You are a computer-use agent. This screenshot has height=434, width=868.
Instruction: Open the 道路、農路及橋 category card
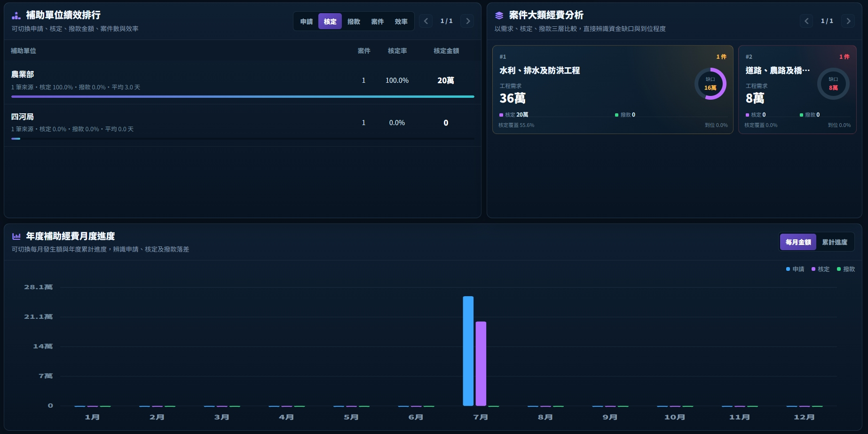(797, 89)
